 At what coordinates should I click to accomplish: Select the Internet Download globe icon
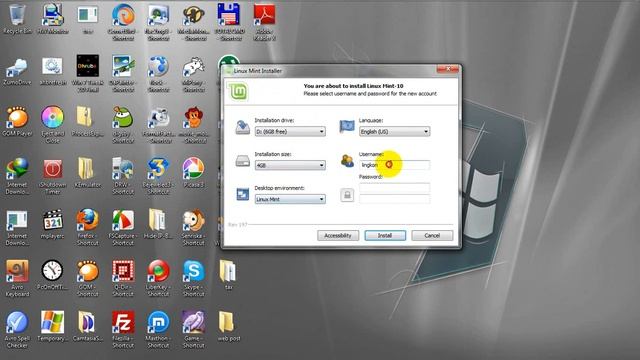[17, 176]
